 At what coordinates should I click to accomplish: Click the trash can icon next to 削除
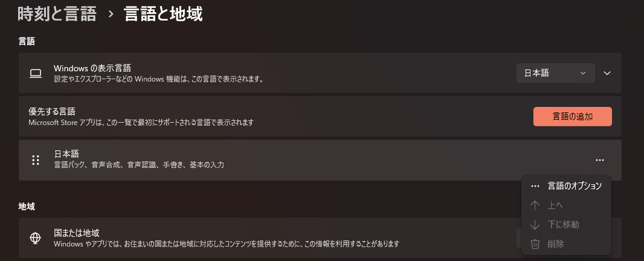tap(535, 244)
